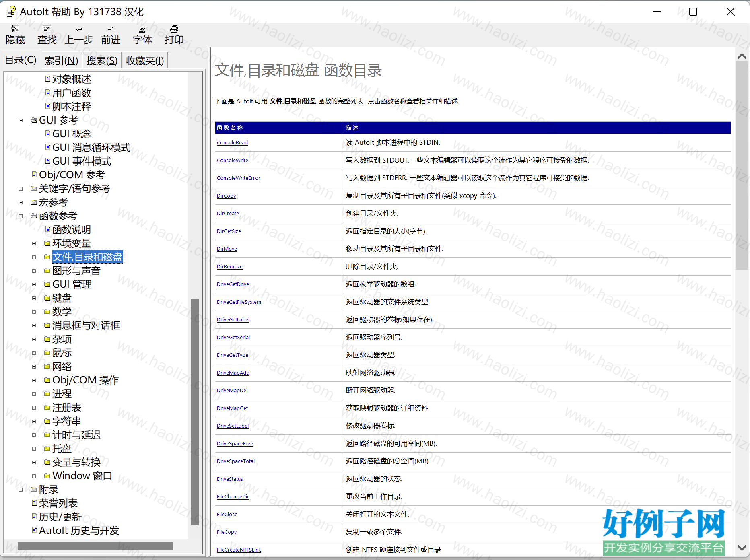This screenshot has height=560, width=750.
Task: Click the Locate (查找) toolbar icon
Action: tap(47, 29)
